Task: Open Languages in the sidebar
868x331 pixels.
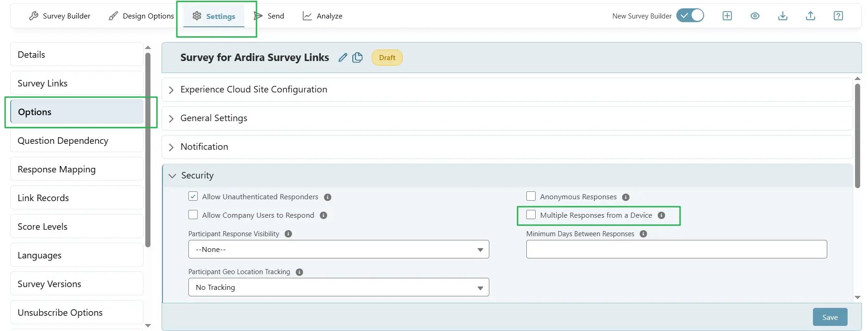Action: (77, 255)
